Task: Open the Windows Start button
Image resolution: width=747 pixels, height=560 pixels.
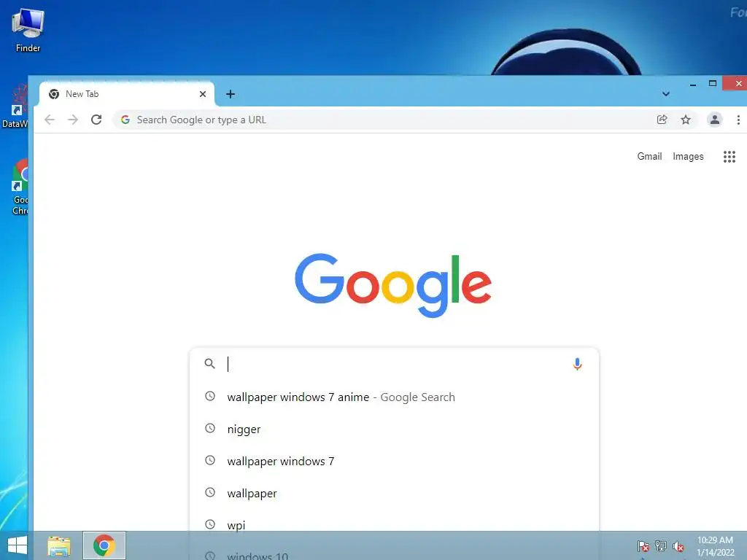Action: coord(18,545)
